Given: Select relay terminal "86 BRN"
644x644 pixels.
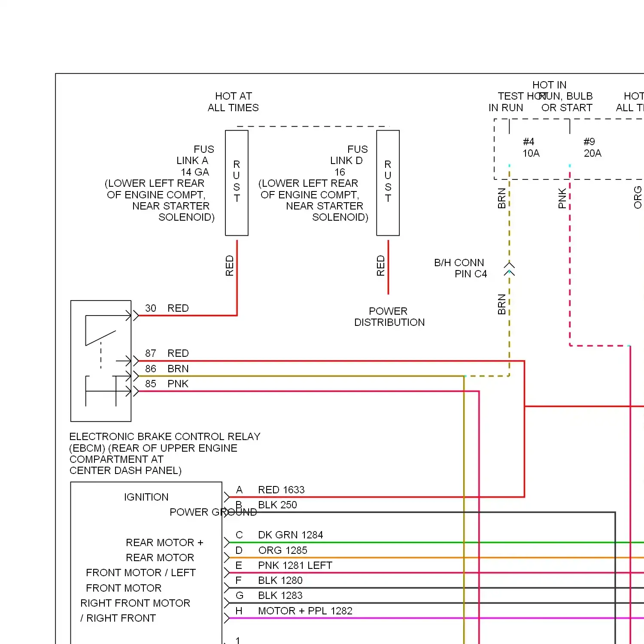Looking at the screenshot, I should click(167, 369).
